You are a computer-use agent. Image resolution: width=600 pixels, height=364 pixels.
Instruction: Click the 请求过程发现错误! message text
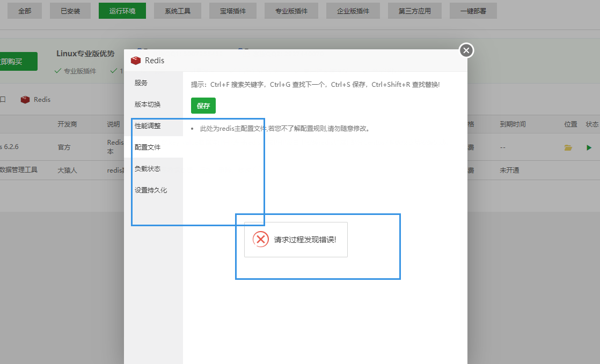point(305,240)
